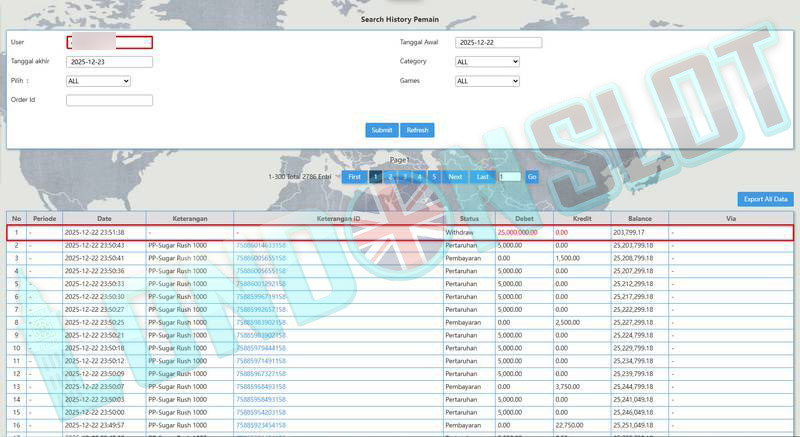Focus the User input field
This screenshot has height=437, width=800.
pyautogui.click(x=109, y=42)
